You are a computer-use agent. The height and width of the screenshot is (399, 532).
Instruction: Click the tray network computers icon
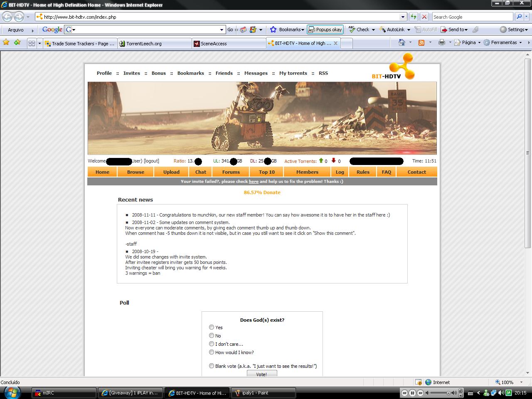click(x=493, y=393)
